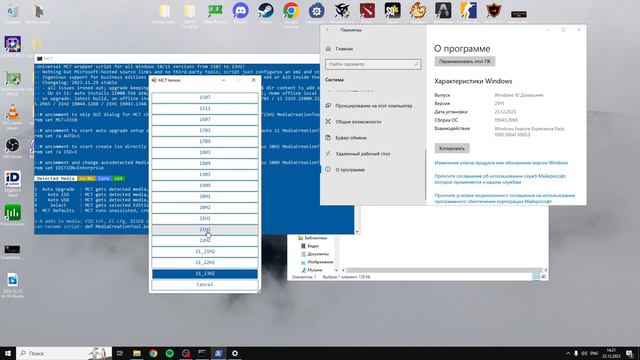Viewport: 640px width, 360px height.
Task: Open the Recycle Bin desktop icon
Action: pyautogui.click(x=13, y=11)
